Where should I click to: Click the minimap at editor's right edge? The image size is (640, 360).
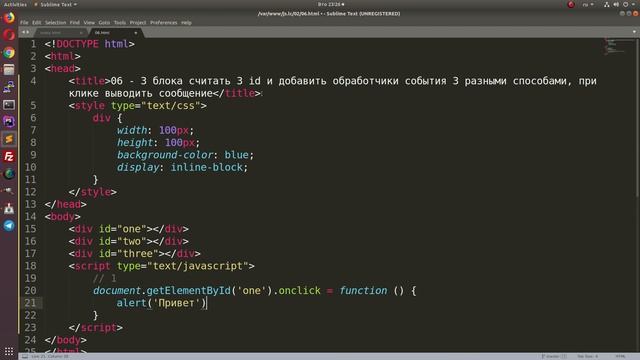620,47
